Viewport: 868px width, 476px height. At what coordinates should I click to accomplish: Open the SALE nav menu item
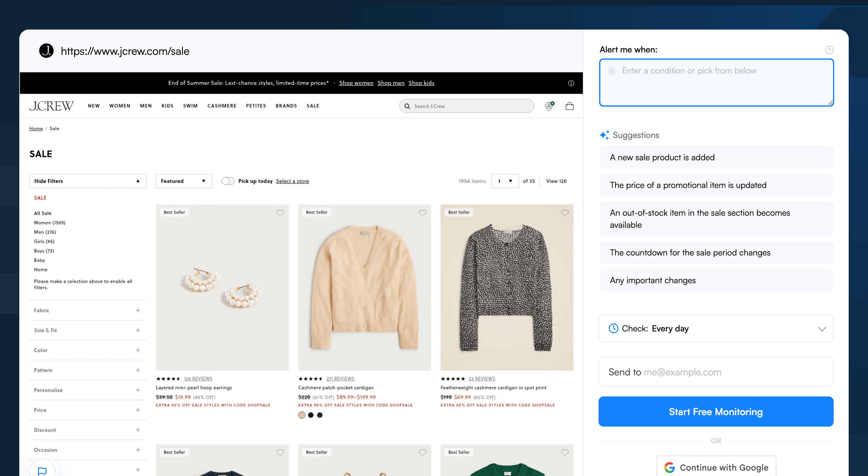click(x=313, y=106)
